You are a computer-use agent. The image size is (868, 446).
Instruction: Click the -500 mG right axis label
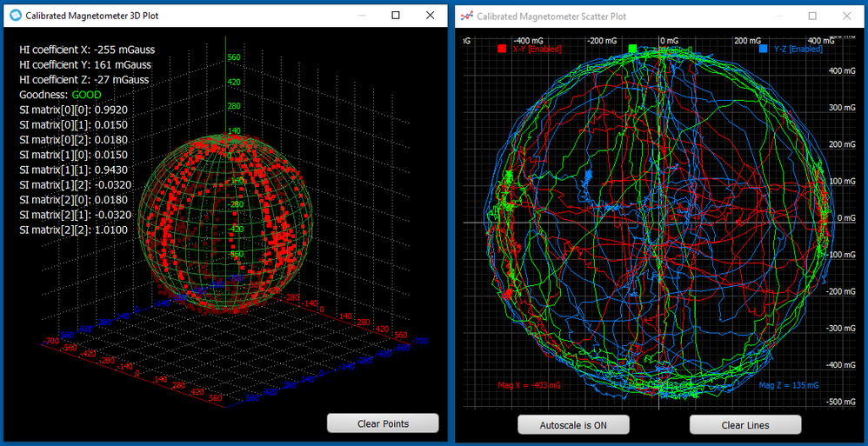[840, 402]
